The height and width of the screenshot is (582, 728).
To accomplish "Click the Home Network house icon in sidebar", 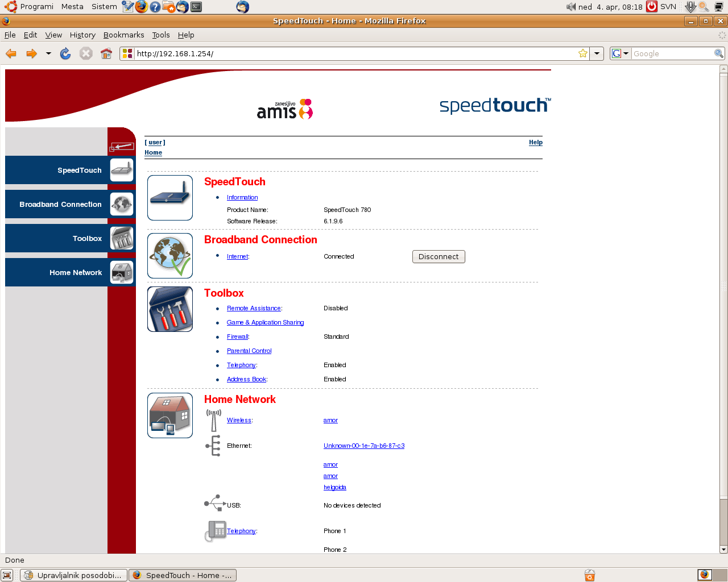I will pyautogui.click(x=122, y=272).
